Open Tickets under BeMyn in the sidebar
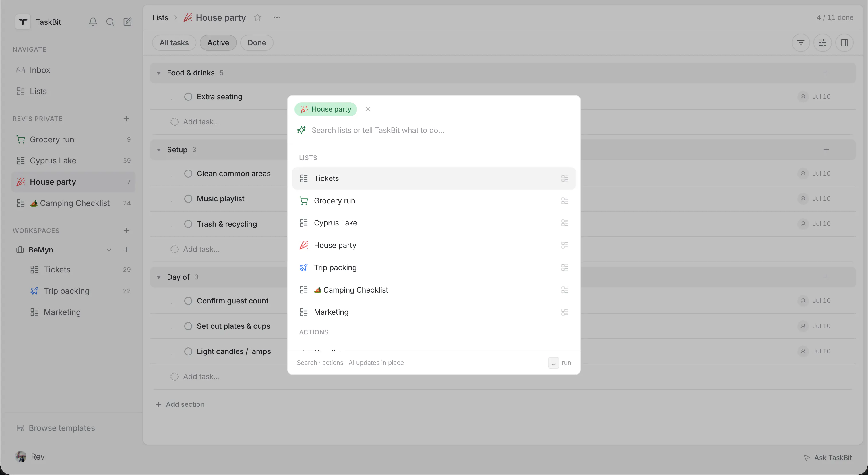The image size is (868, 475). pos(80,270)
